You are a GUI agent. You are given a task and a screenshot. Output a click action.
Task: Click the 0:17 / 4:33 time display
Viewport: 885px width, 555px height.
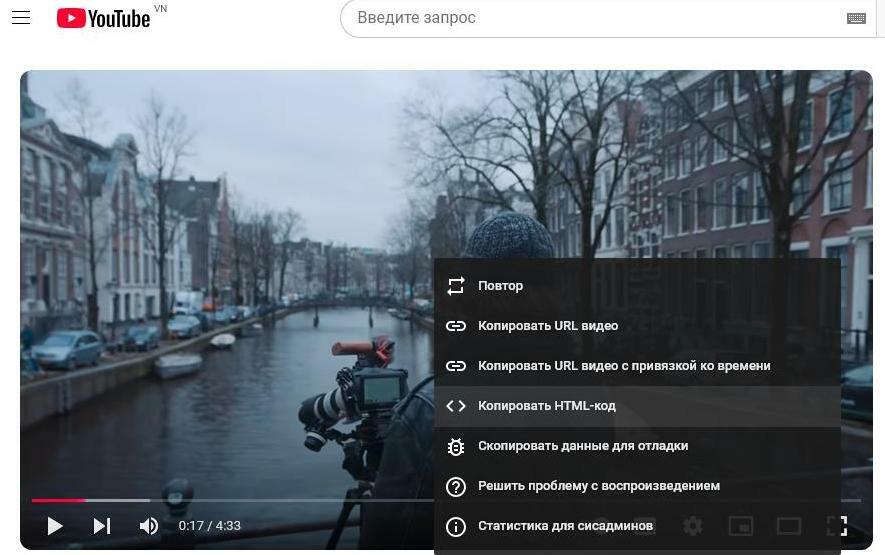tap(209, 526)
